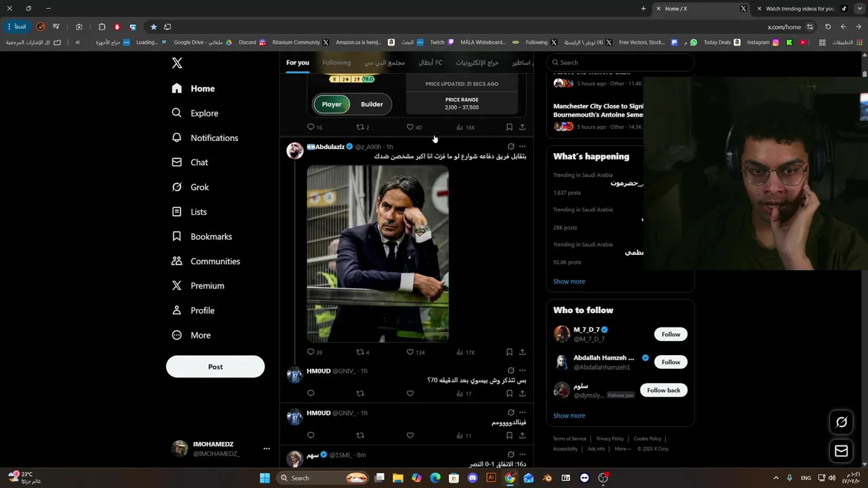This screenshot has height=488, width=868.
Task: Open the floating Messages envelope button
Action: point(842,451)
